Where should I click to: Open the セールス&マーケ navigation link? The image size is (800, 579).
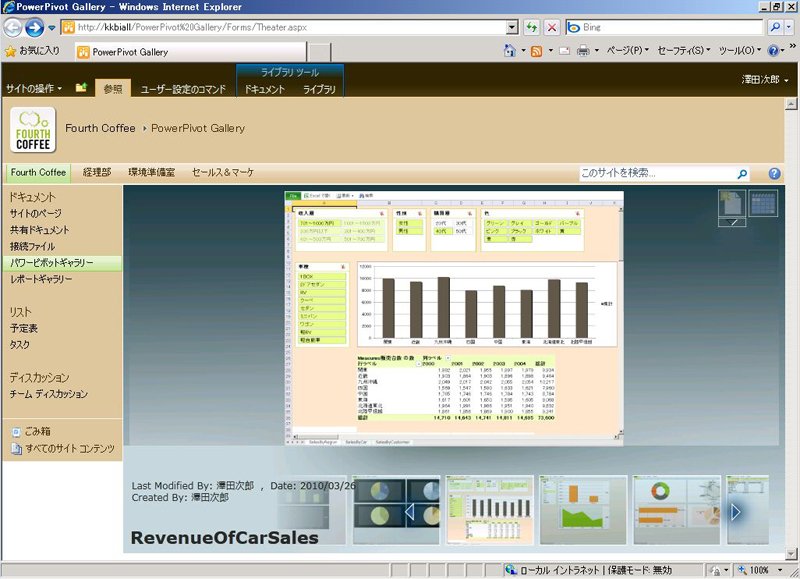tap(222, 172)
